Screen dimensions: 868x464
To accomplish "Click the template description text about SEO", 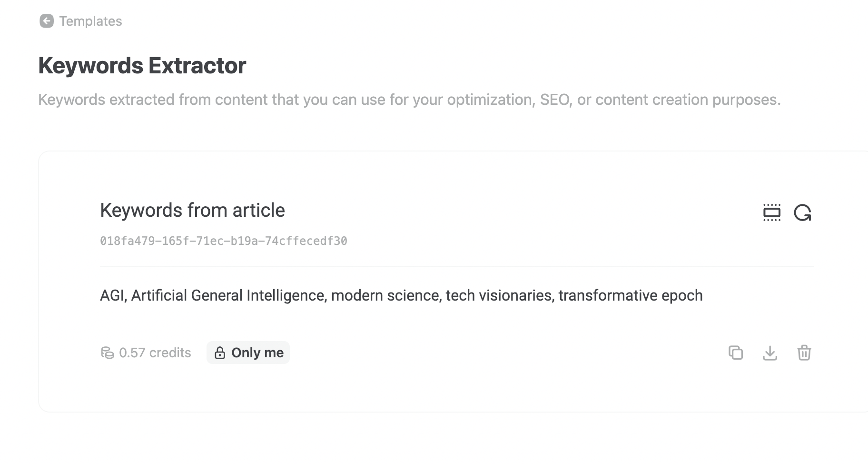I will click(409, 100).
